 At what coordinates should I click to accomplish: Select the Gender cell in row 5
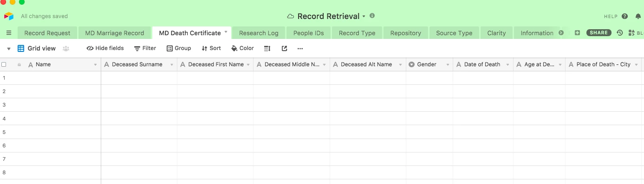pos(429,132)
